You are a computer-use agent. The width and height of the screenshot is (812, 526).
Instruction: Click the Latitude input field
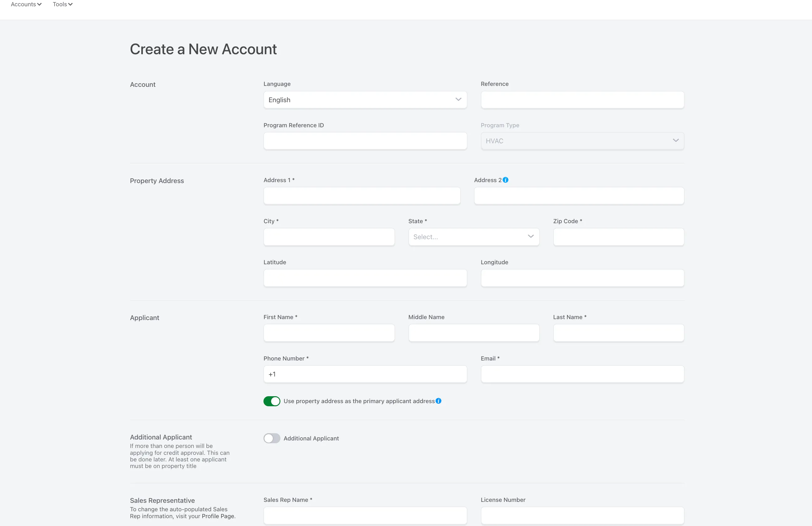(365, 278)
